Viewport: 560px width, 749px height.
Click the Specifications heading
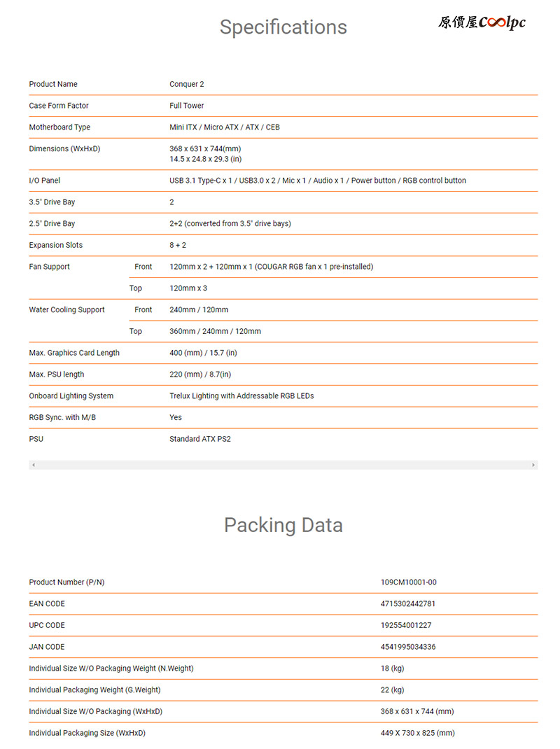[283, 27]
